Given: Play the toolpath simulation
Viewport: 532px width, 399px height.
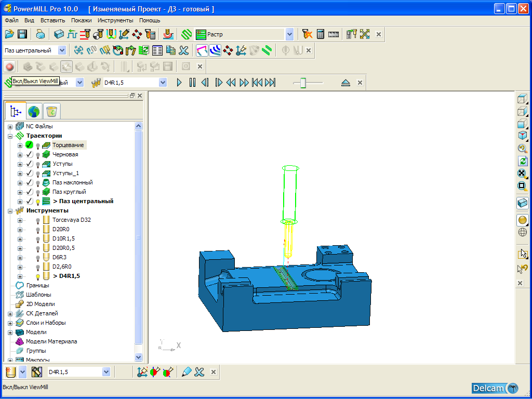Looking at the screenshot, I should click(x=179, y=83).
